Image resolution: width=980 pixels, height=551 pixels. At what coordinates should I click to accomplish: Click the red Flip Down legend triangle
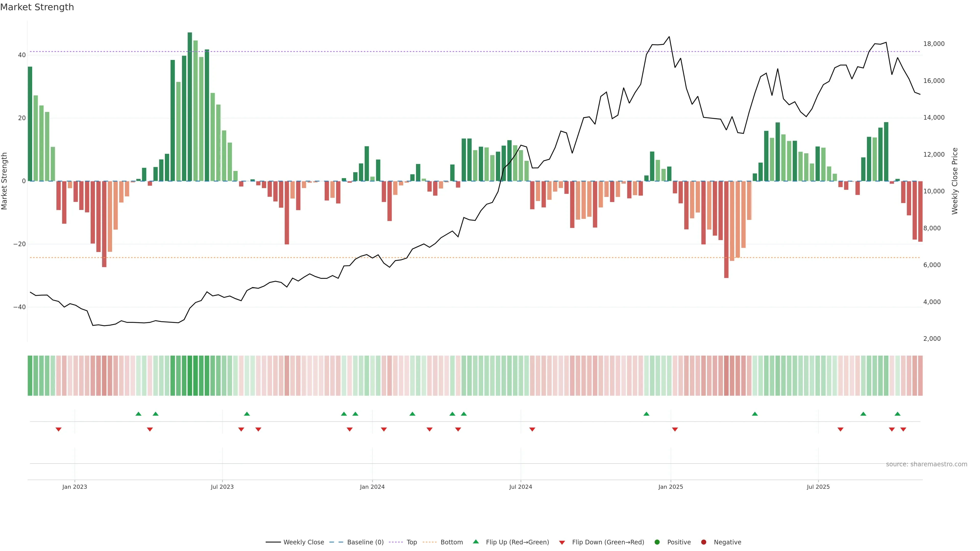tap(562, 542)
